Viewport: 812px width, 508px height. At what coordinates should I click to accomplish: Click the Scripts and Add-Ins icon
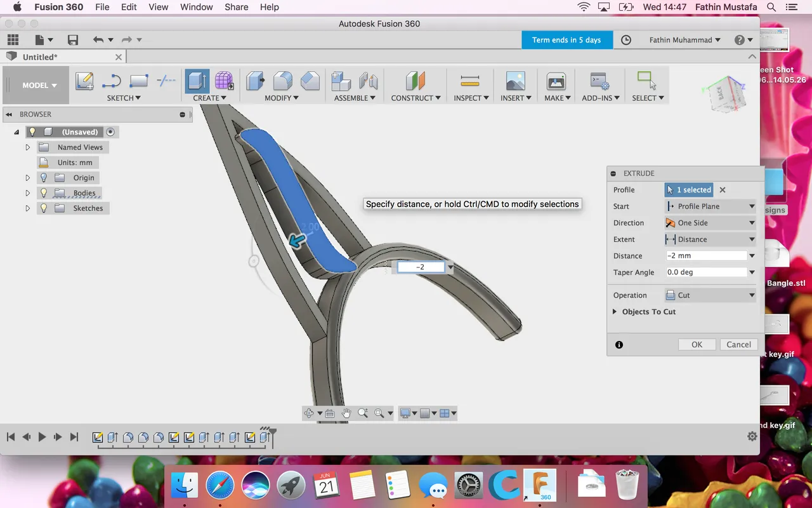coord(599,81)
